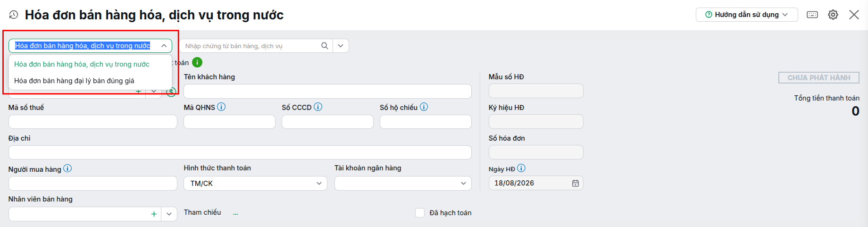
Task: Click the Mã QHNS input field
Action: coord(229,122)
